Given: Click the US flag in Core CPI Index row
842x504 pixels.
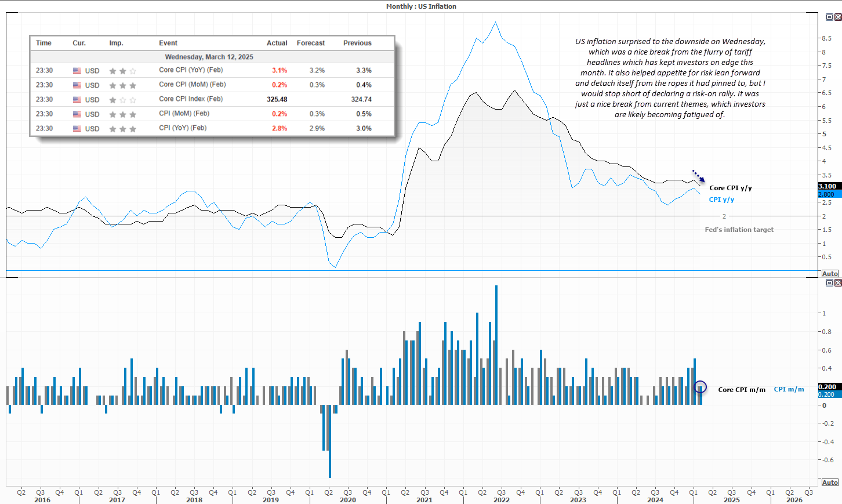Looking at the screenshot, I should point(77,100).
